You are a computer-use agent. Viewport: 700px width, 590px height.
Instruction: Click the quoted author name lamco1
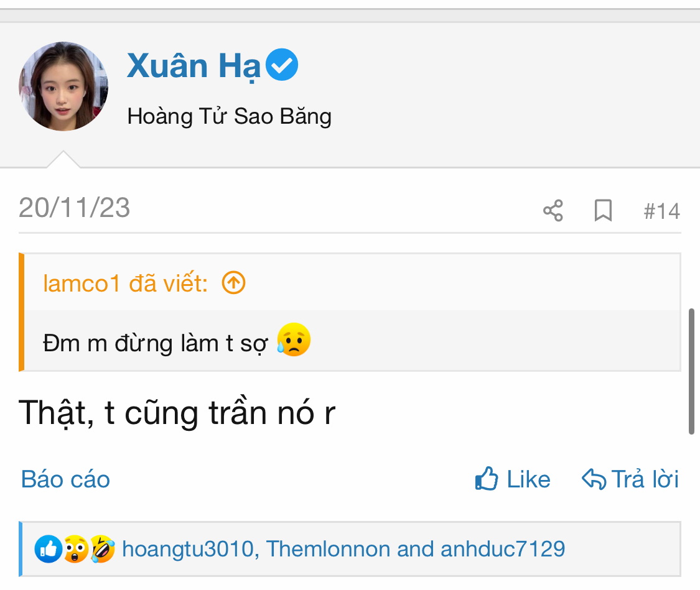(x=81, y=283)
